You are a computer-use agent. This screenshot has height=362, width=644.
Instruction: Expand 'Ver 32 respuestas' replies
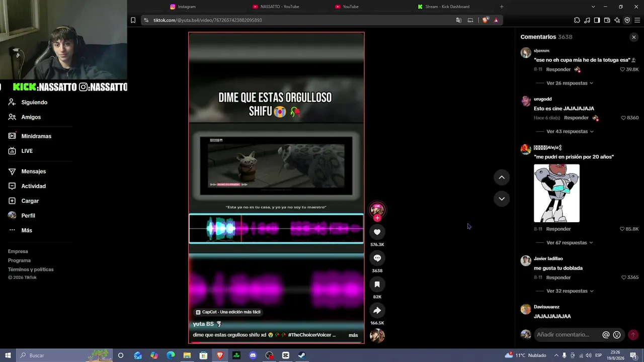tap(570, 291)
